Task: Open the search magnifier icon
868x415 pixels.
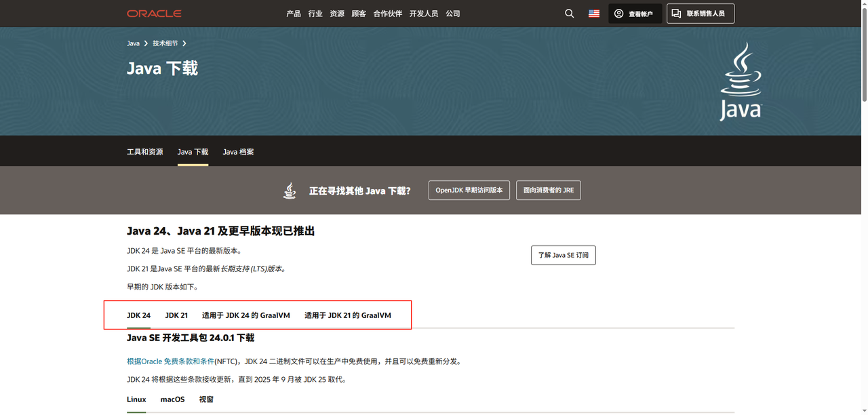Action: coord(570,14)
